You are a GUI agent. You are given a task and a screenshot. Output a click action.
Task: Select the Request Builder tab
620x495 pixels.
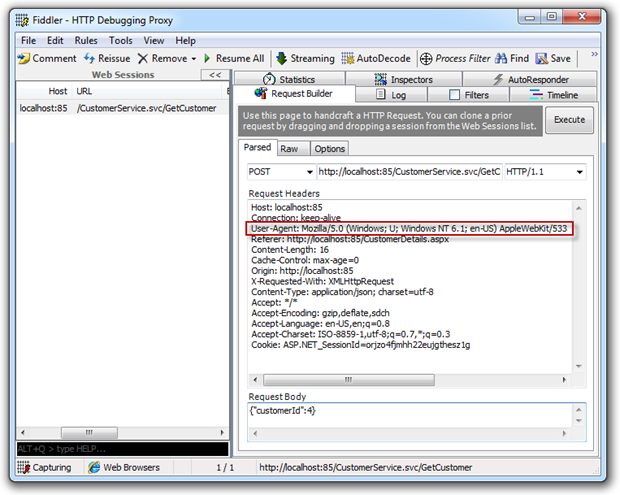(x=294, y=94)
